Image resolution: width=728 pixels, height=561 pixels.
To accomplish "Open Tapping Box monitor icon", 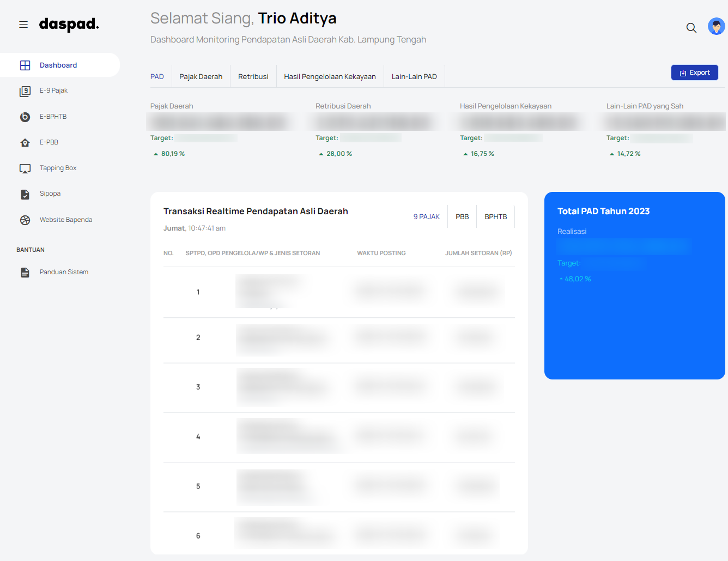I will (x=25, y=168).
